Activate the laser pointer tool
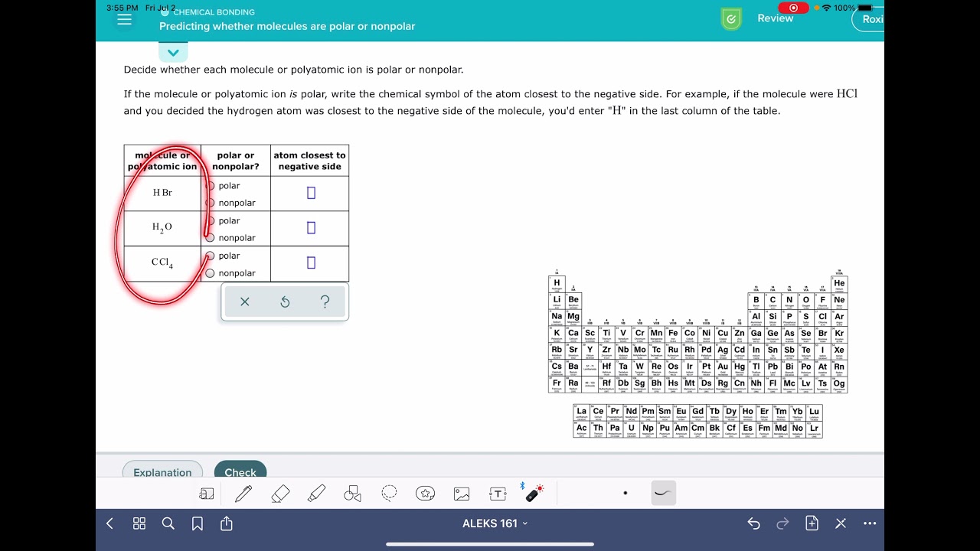 pos(534,494)
